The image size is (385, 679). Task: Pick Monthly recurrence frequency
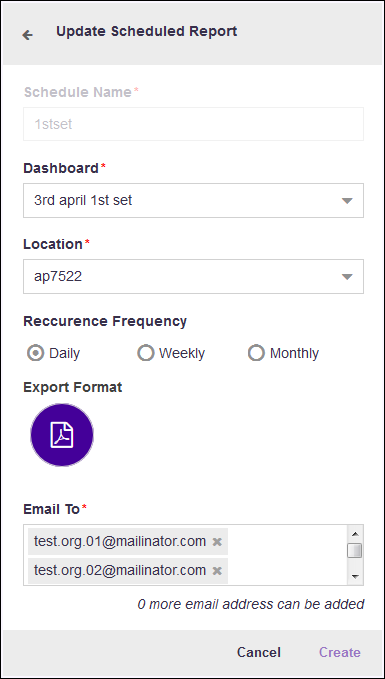point(256,353)
